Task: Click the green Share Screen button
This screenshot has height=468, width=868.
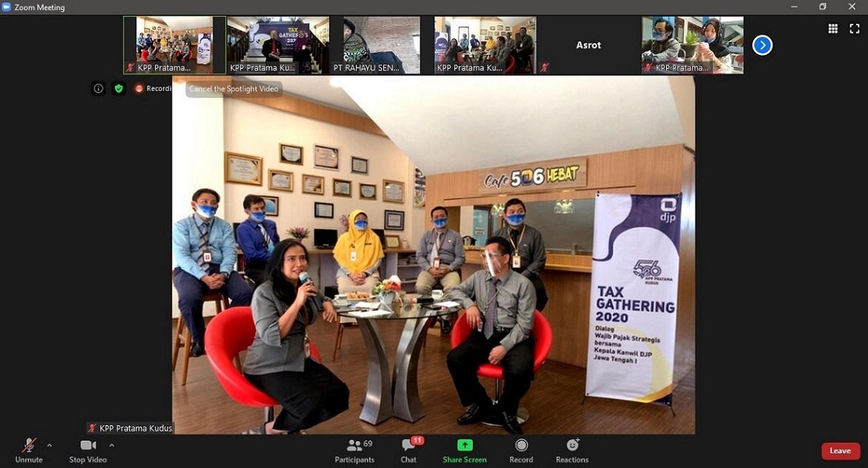Action: [464, 449]
